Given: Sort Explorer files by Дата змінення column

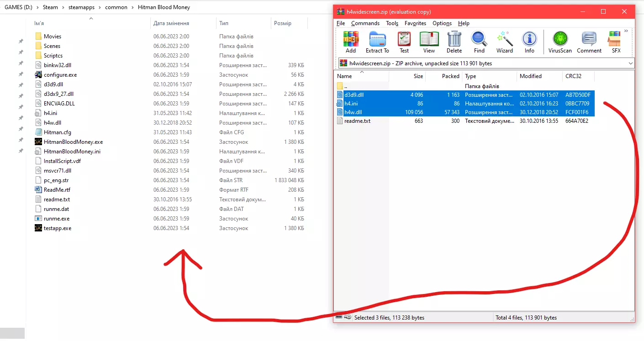Looking at the screenshot, I should point(171,23).
